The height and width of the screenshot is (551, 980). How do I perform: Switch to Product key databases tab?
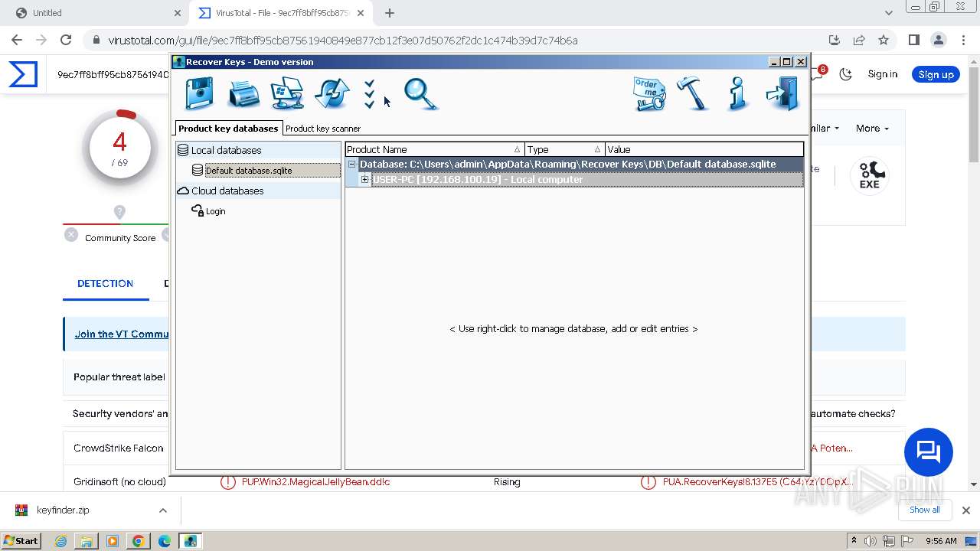pyautogui.click(x=228, y=129)
